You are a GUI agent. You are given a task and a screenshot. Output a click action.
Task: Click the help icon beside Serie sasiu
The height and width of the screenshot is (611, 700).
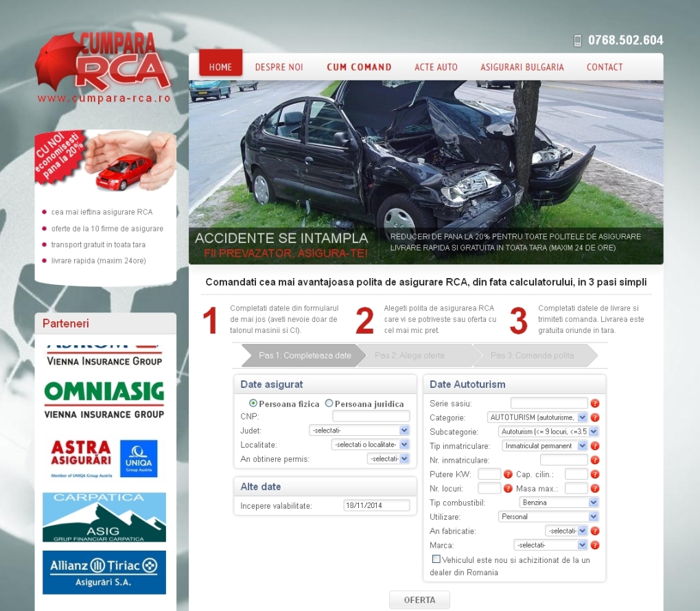coord(595,404)
